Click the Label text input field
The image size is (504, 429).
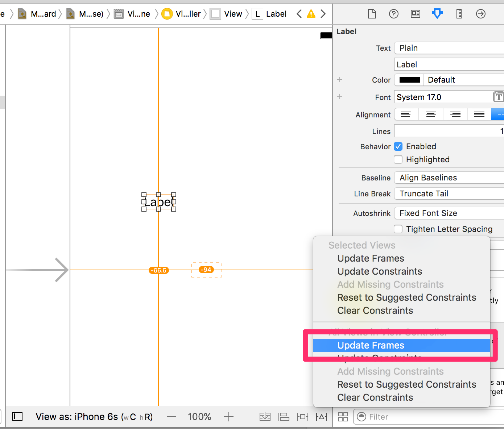coord(449,64)
